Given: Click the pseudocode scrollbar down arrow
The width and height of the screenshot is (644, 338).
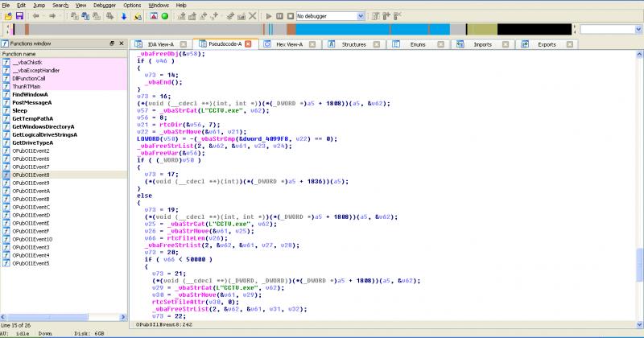Looking at the screenshot, I should (x=639, y=324).
